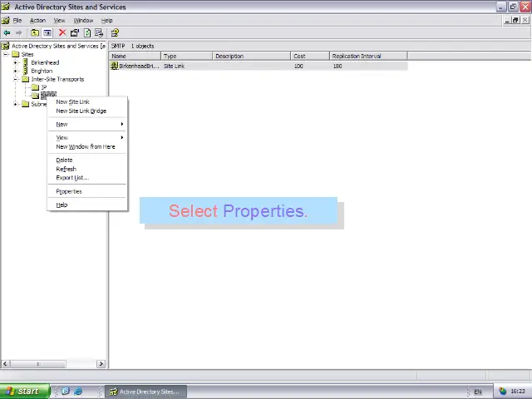Click the Windows start button
Image resolution: width=532 pixels, height=399 pixels.
[25, 392]
